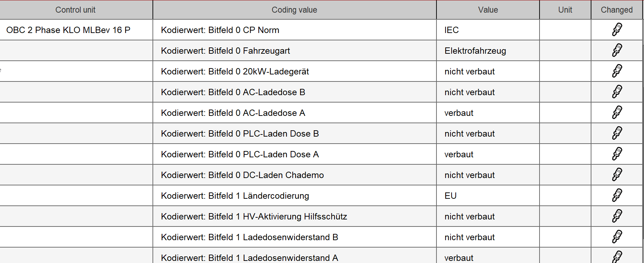Click the changed icon for CP Norm row
The width and height of the screenshot is (644, 263).
(617, 30)
